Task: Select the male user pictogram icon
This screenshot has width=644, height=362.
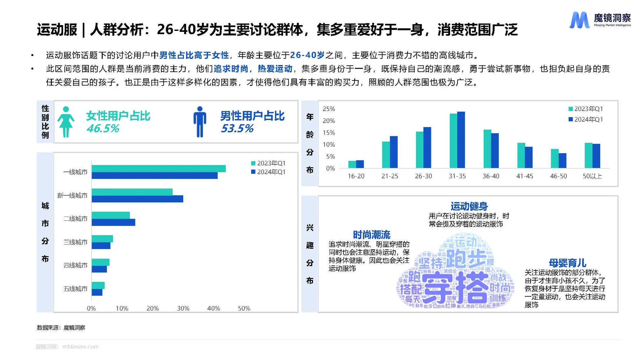Action: click(x=200, y=122)
